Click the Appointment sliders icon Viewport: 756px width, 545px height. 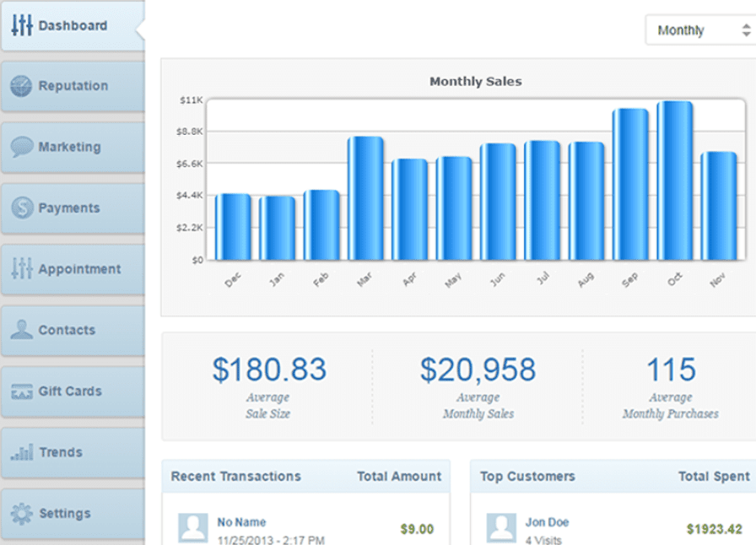22,269
